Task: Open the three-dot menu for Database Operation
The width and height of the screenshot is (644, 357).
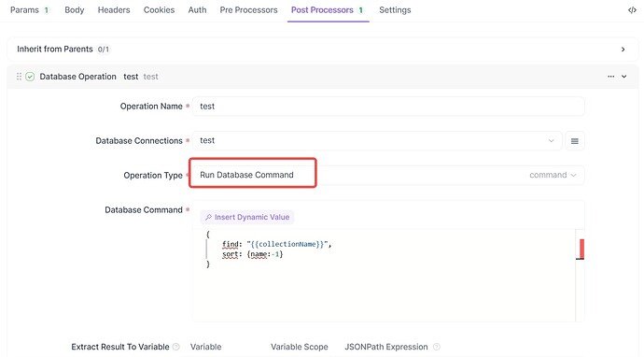Action: (x=610, y=77)
